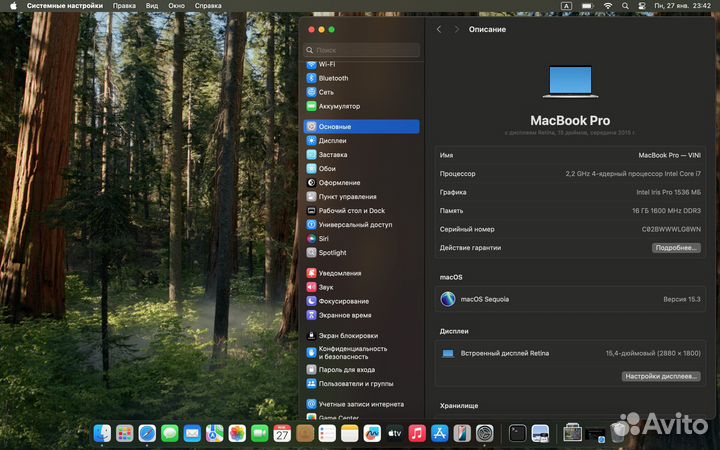The width and height of the screenshot is (720, 450).
Task: Click the Настройки дисплеев… button
Action: pyautogui.click(x=660, y=376)
